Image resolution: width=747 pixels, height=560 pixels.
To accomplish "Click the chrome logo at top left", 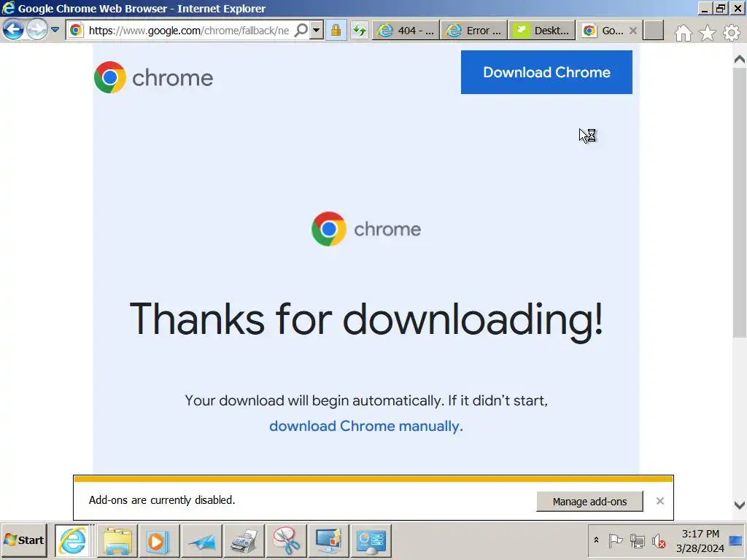I will (x=153, y=77).
